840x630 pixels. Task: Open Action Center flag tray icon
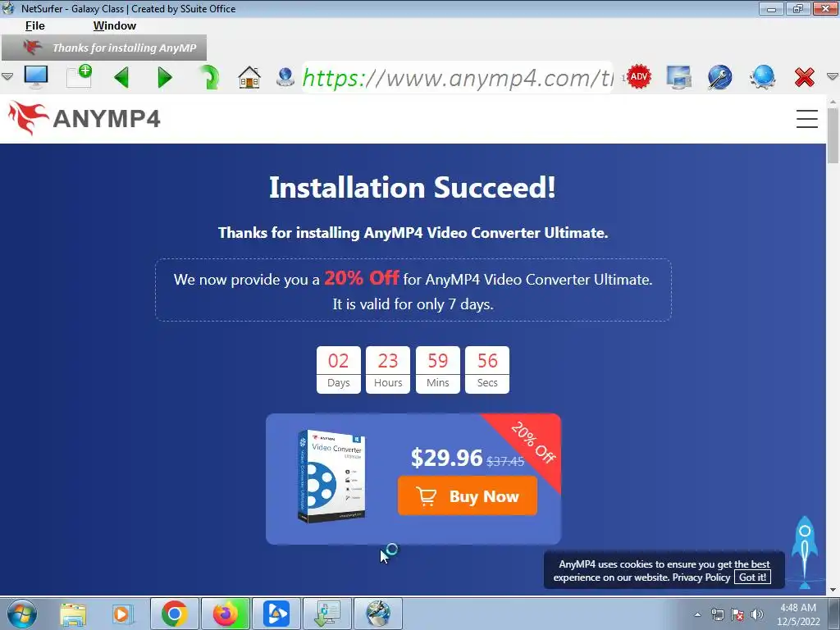pos(737,614)
